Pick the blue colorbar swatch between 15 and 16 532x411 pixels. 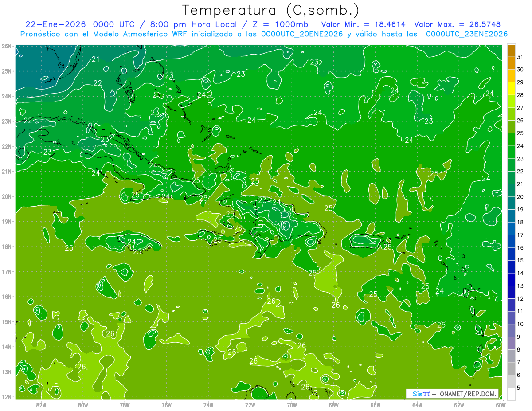(511, 254)
